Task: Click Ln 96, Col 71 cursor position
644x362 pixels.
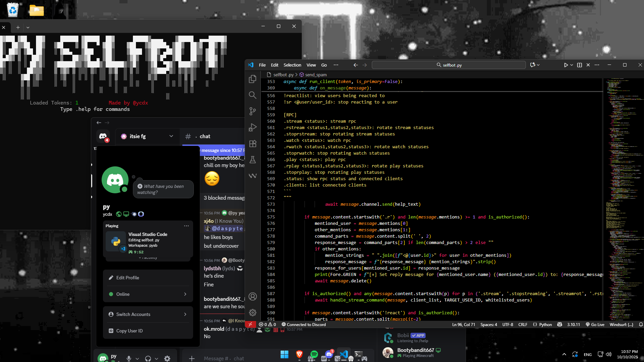Action: pos(463,325)
